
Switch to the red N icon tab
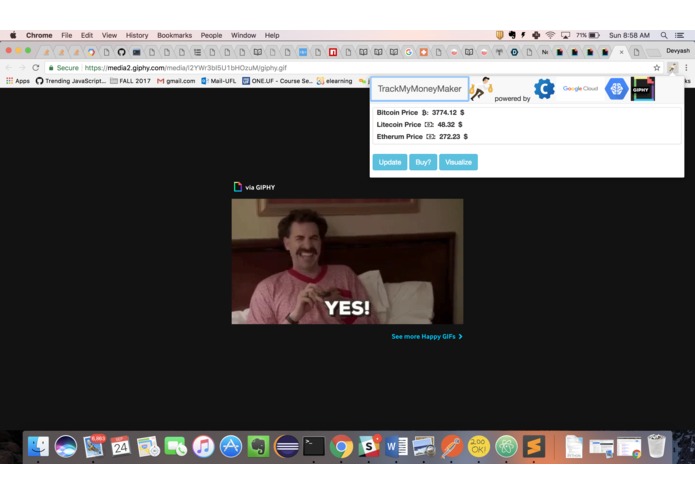(x=333, y=52)
